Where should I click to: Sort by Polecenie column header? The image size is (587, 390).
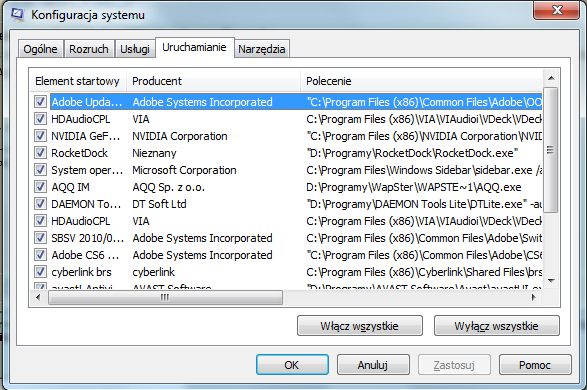(x=421, y=81)
